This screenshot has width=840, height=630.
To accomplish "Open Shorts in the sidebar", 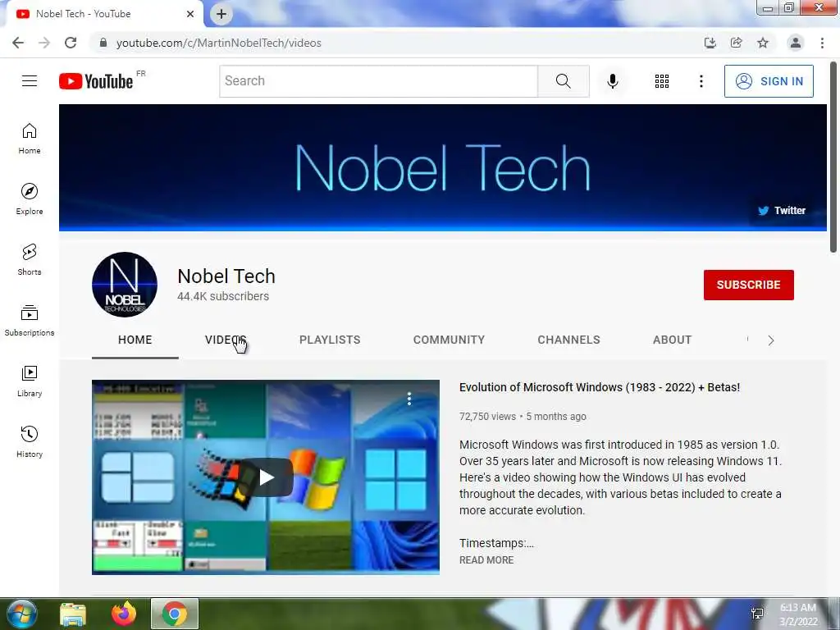I will coord(30,260).
